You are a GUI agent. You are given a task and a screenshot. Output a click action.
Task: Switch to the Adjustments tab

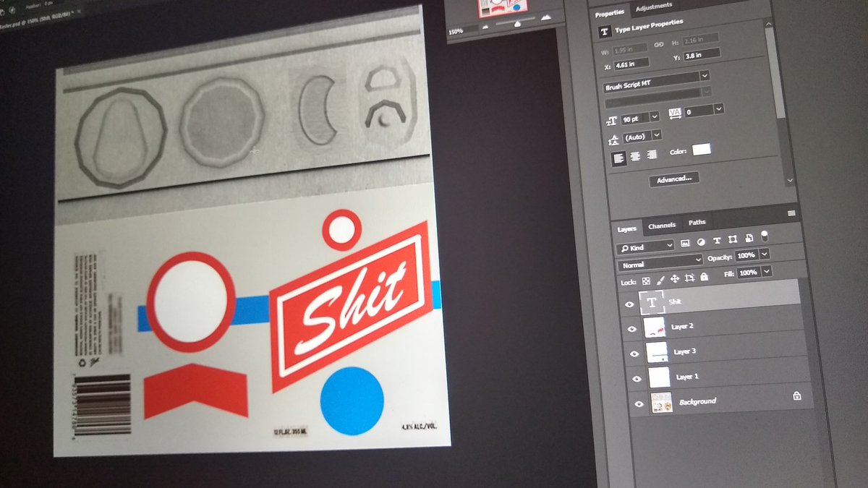pos(654,7)
